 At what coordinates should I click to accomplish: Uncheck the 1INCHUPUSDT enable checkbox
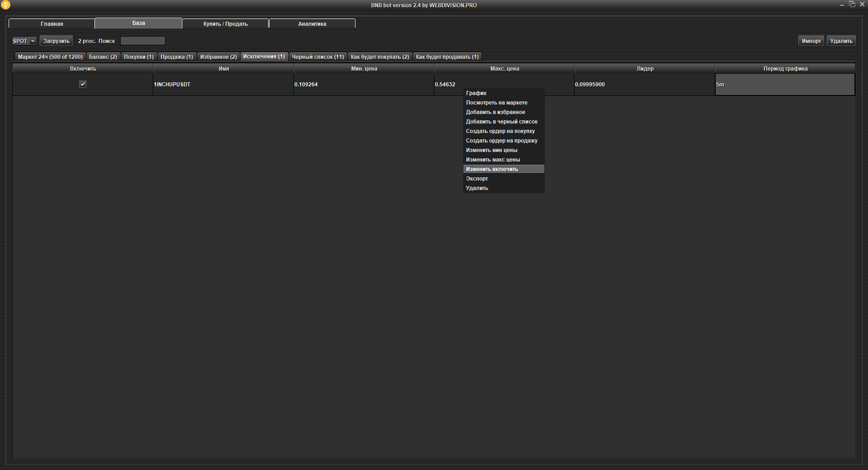(83, 84)
